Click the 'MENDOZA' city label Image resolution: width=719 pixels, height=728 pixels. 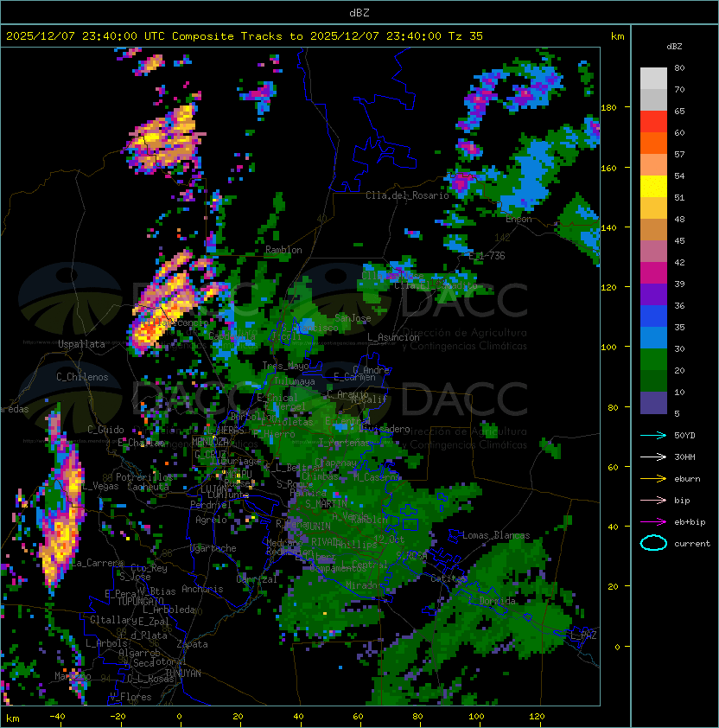coord(210,442)
